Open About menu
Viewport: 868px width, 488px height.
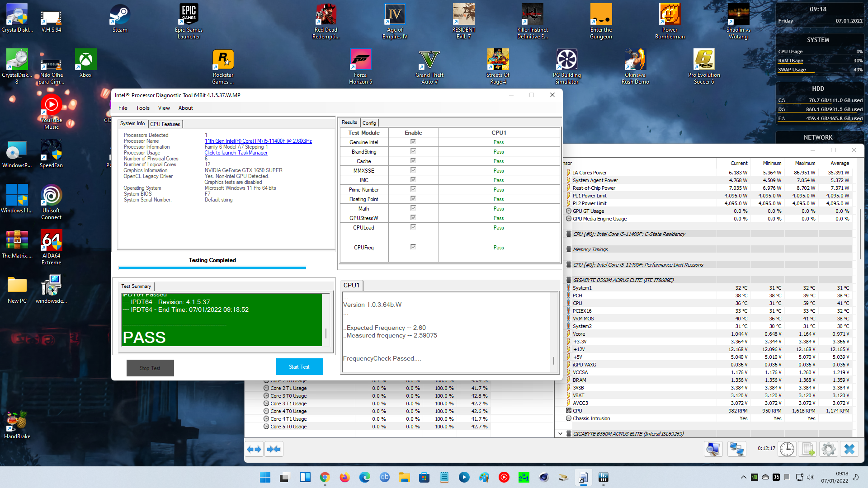185,108
